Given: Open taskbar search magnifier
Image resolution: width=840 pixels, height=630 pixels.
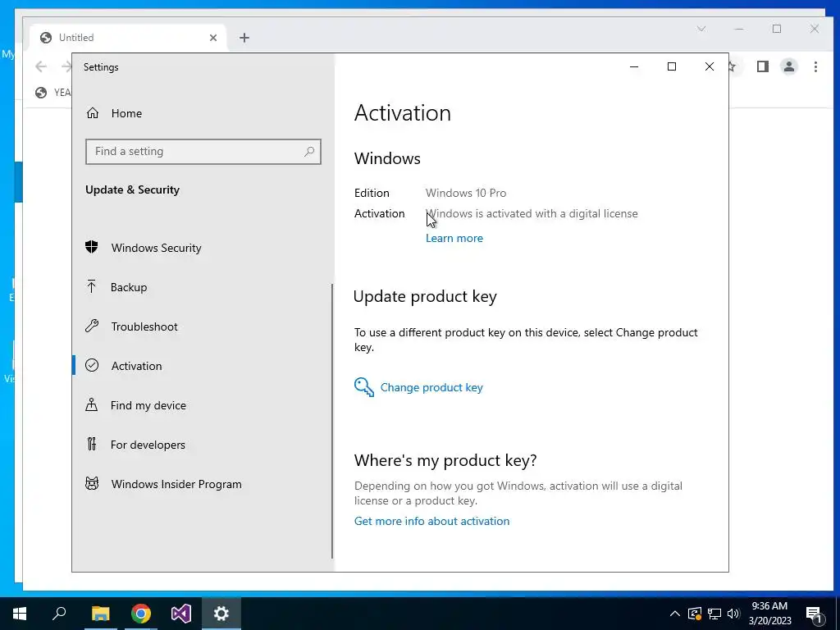Looking at the screenshot, I should coord(59,614).
